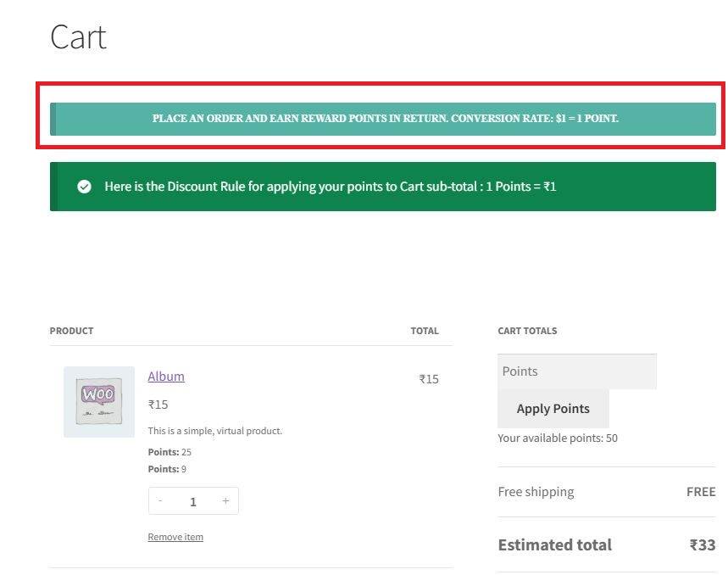Click the green checkmark icon in discount notice

tap(84, 187)
